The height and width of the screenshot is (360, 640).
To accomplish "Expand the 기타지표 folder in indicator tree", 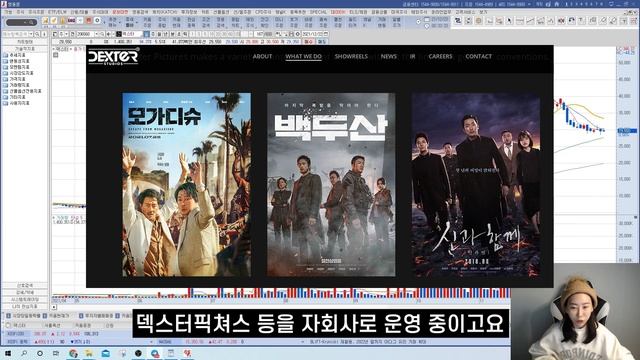I will pos(14,97).
